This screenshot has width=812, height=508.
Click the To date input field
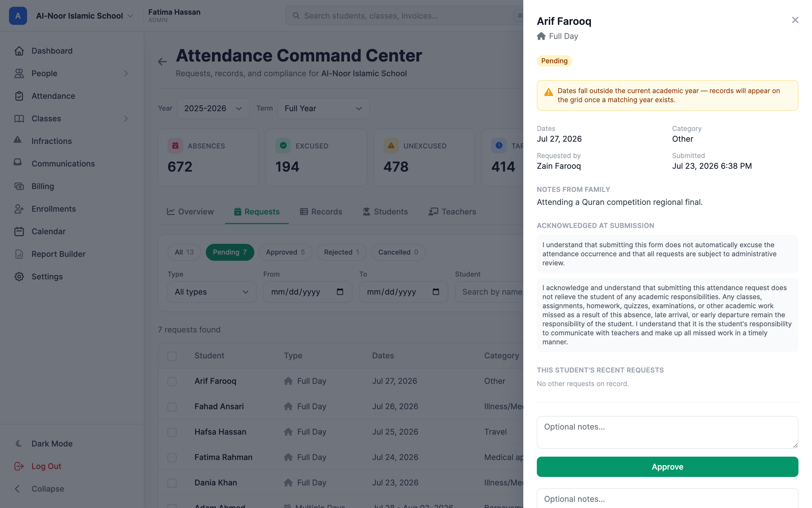[404, 292]
